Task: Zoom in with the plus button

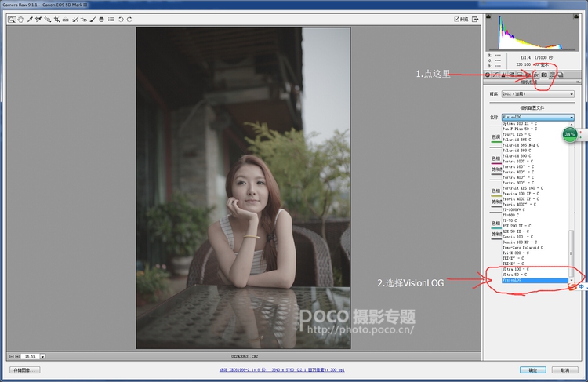Action: [17, 356]
